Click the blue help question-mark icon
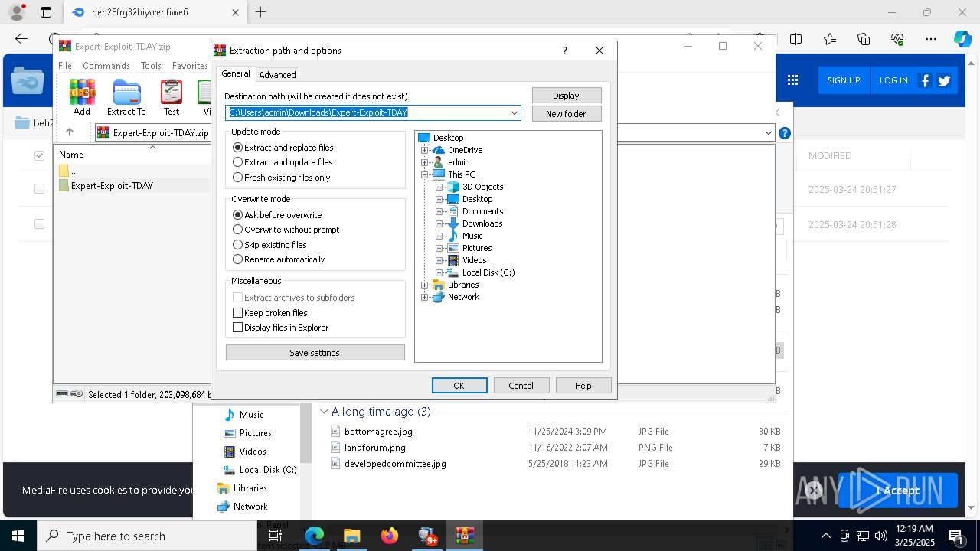This screenshot has width=980, height=551. point(784,133)
